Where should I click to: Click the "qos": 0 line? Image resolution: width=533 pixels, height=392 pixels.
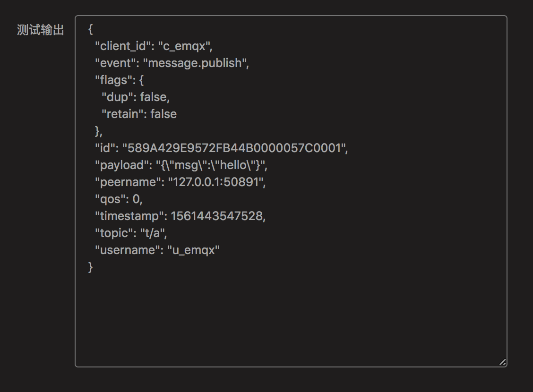point(119,199)
